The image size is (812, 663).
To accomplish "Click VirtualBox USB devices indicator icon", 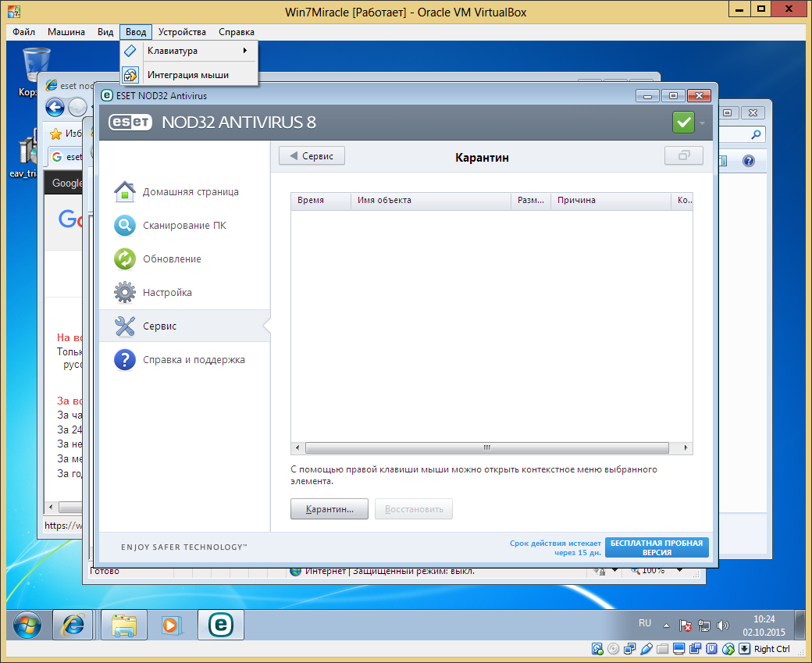I will [646, 649].
